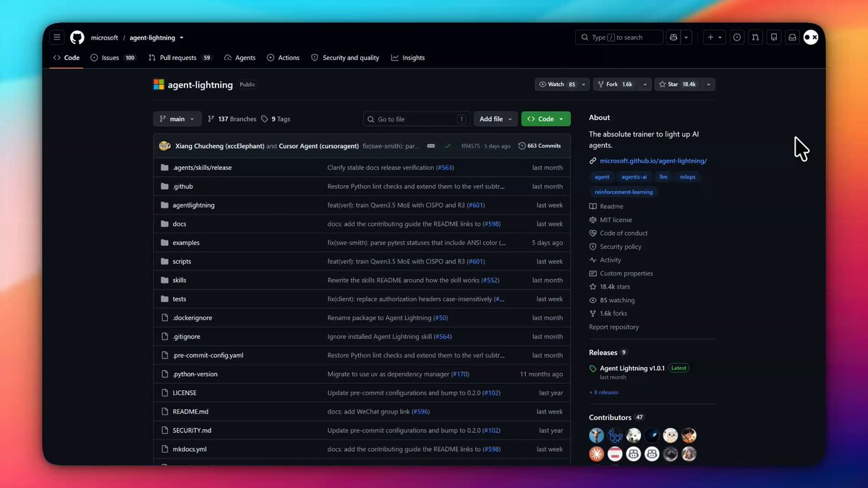
Task: Open the MIT license link
Action: point(616,220)
